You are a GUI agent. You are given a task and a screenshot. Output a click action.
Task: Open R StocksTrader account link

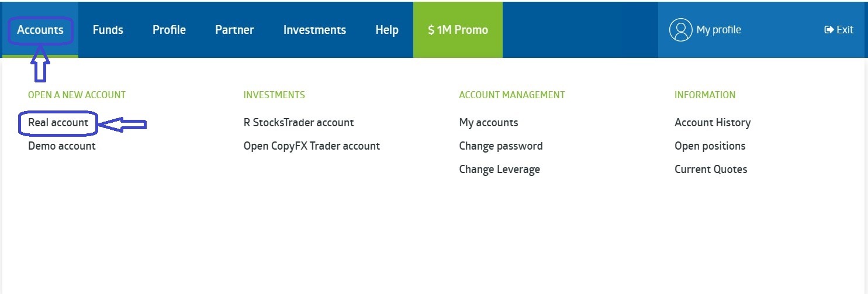[298, 123]
